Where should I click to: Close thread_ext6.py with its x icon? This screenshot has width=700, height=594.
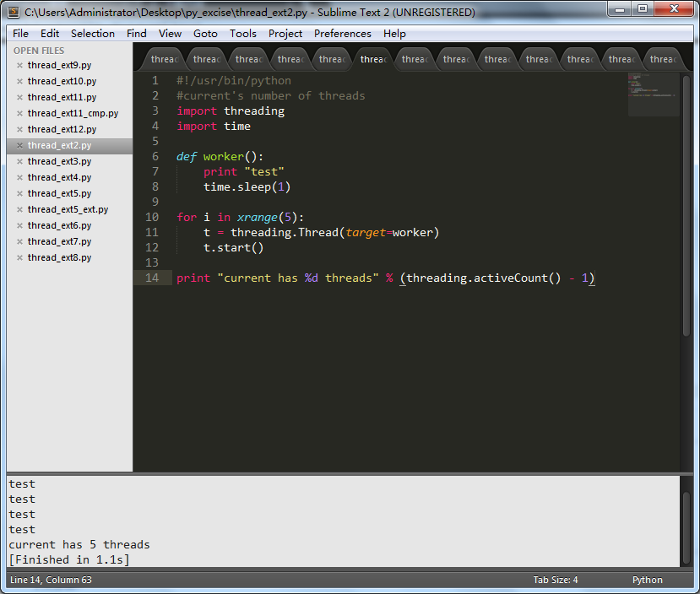point(19,226)
